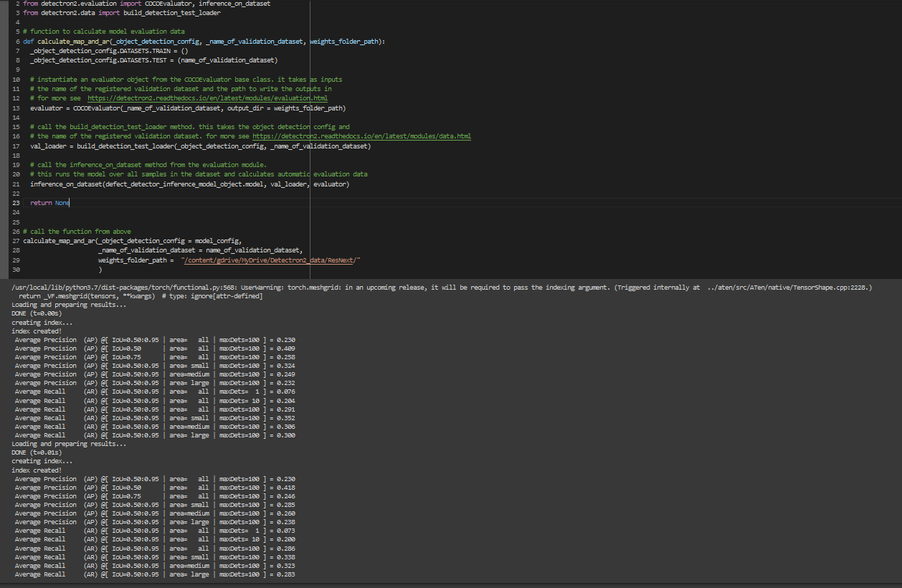The image size is (902, 588).
Task: Click the Average Recall value 0.352
Action: click(285, 418)
